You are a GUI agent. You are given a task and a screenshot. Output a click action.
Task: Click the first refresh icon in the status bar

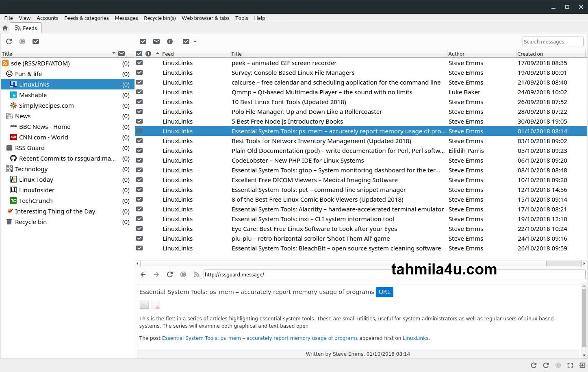click(x=534, y=365)
